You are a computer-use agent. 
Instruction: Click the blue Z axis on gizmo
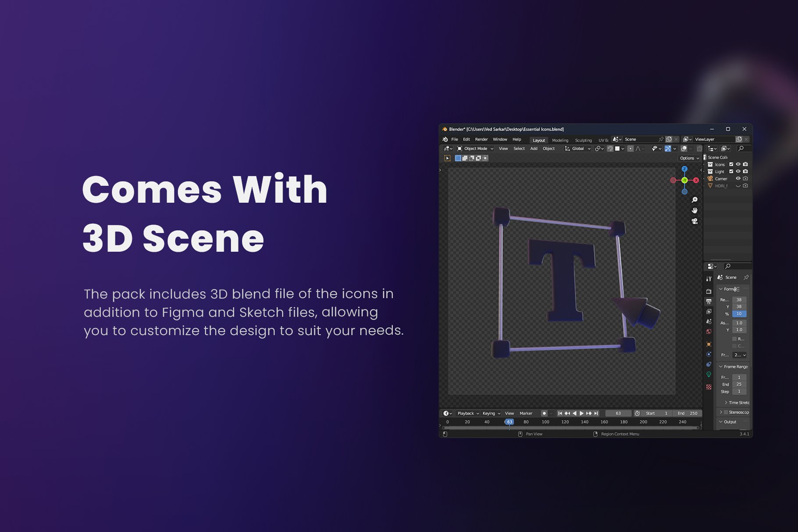pyautogui.click(x=684, y=169)
